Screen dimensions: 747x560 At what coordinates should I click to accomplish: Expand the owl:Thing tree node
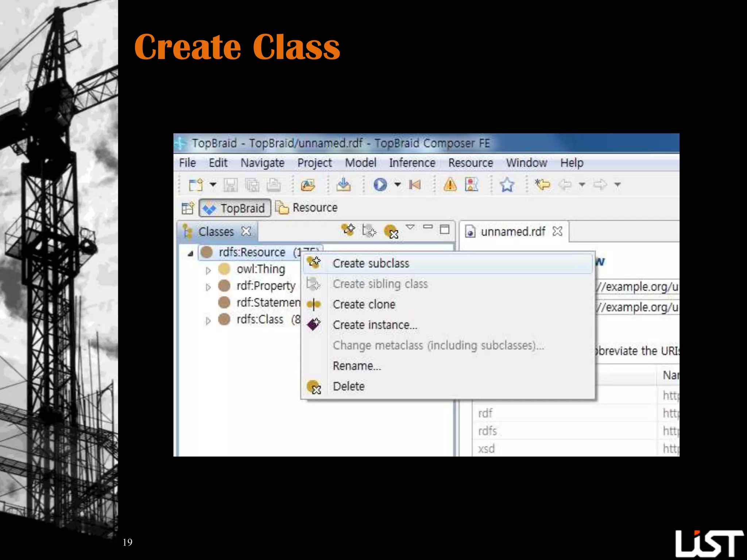tap(208, 271)
